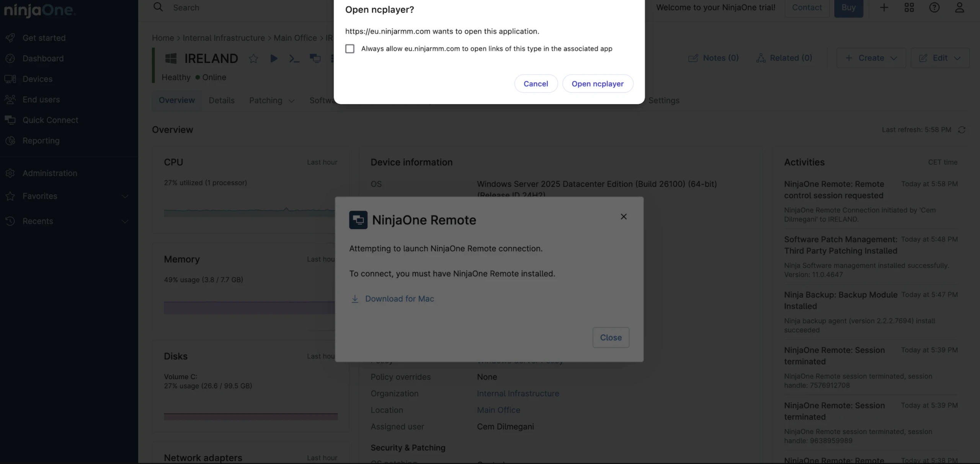This screenshot has height=464, width=980.
Task: Open the Main Office location link
Action: pyautogui.click(x=498, y=410)
